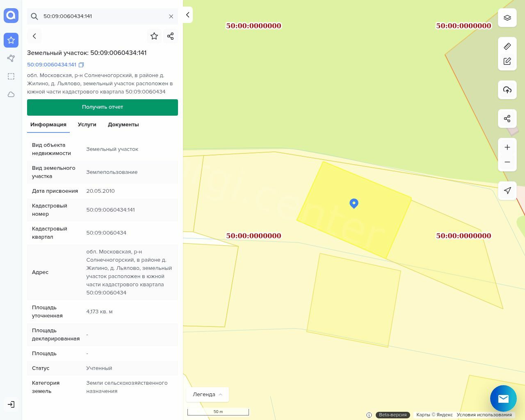
Task: Open the cadastral number link 50:09:0060434:141
Action: pos(52,65)
